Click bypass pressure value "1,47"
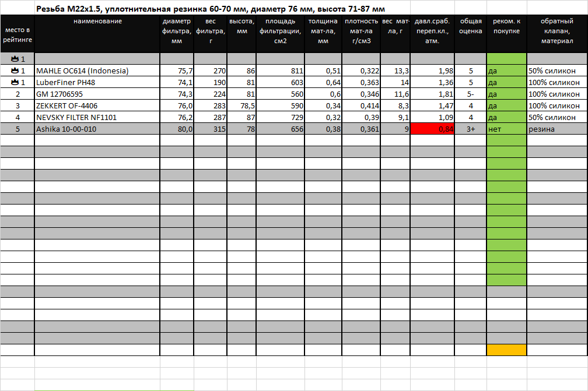The height and width of the screenshot is (391, 588). [432, 105]
